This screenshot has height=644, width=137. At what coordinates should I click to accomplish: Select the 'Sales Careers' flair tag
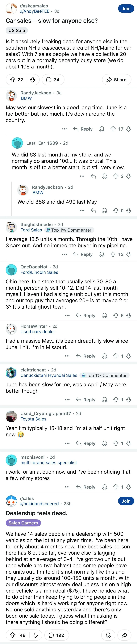23,523
